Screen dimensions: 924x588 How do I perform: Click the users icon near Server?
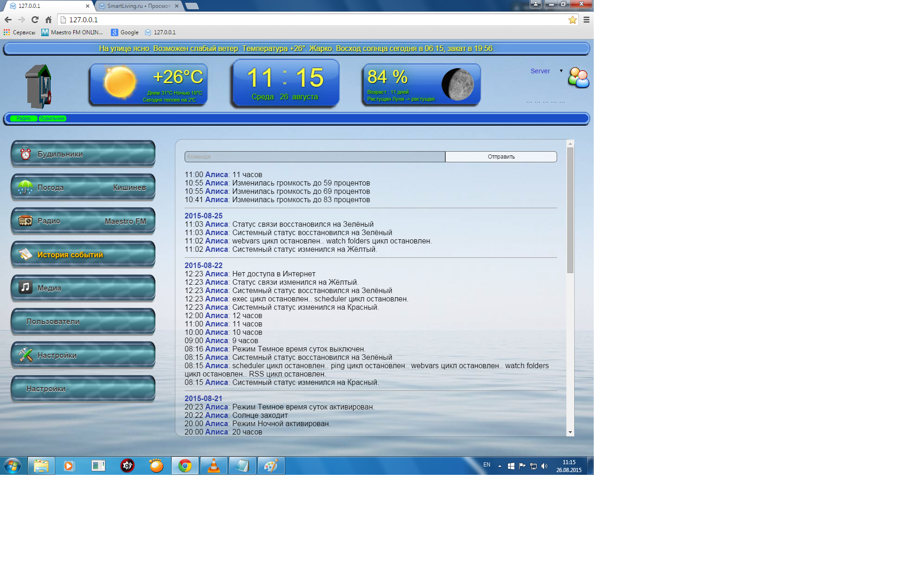tap(578, 77)
